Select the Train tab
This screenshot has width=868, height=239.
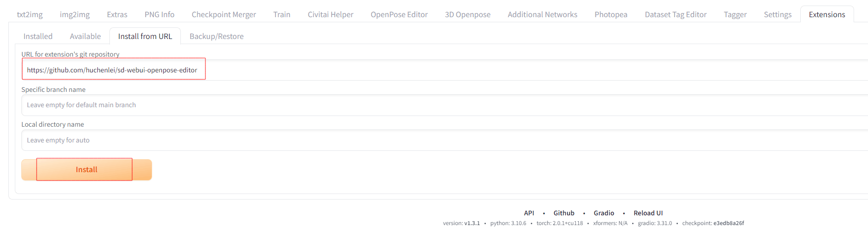point(281,14)
